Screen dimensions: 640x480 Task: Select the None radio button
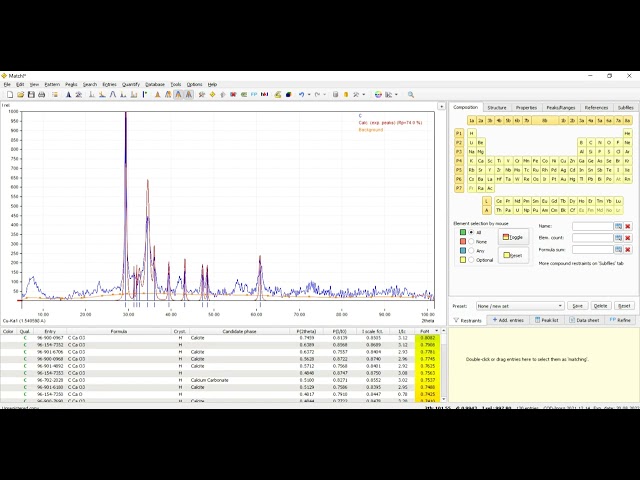point(471,242)
